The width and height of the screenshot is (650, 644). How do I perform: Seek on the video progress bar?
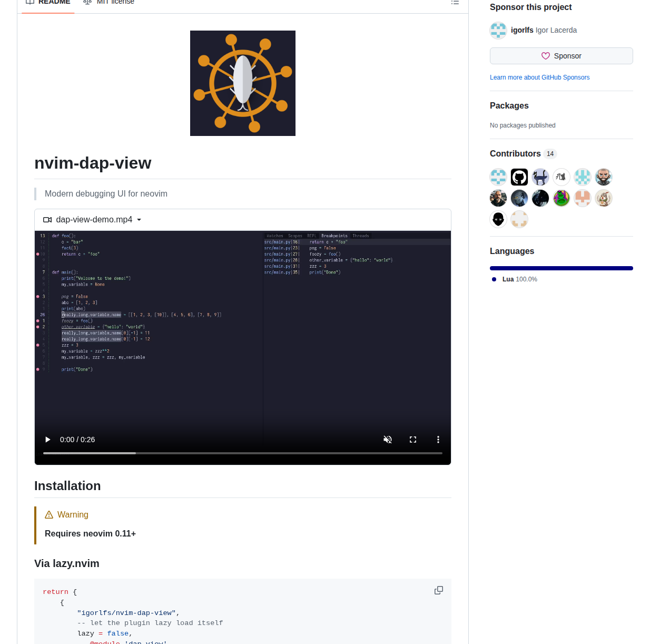[x=243, y=453]
